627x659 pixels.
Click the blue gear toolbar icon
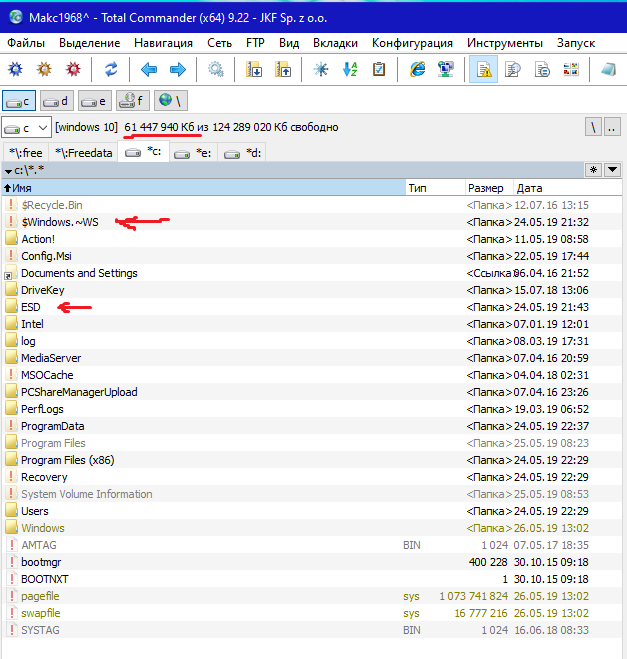point(16,69)
